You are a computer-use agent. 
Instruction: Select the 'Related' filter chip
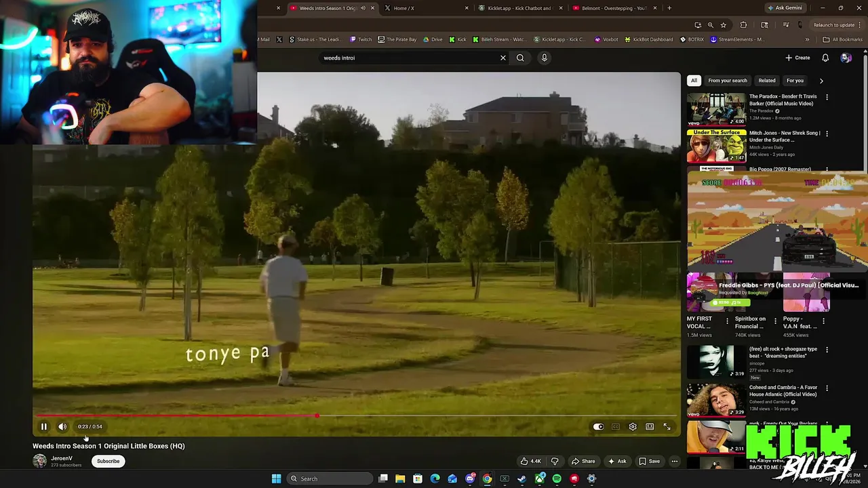coord(767,81)
